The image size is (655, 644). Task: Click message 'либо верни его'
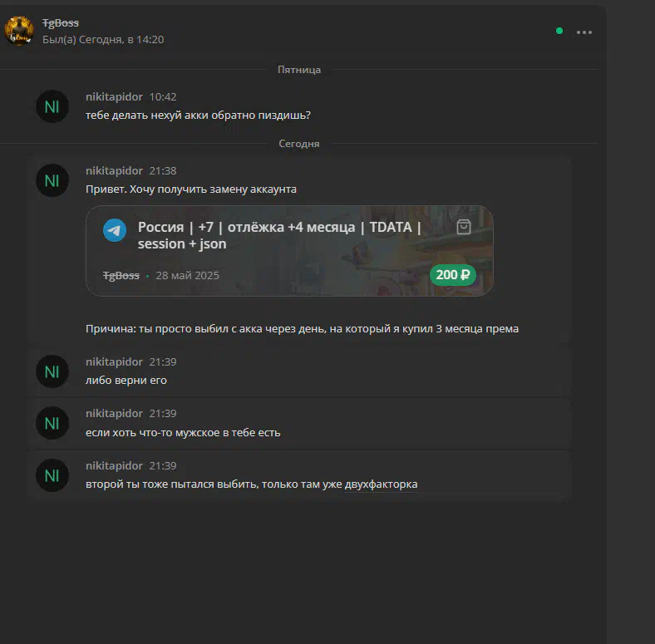click(126, 381)
